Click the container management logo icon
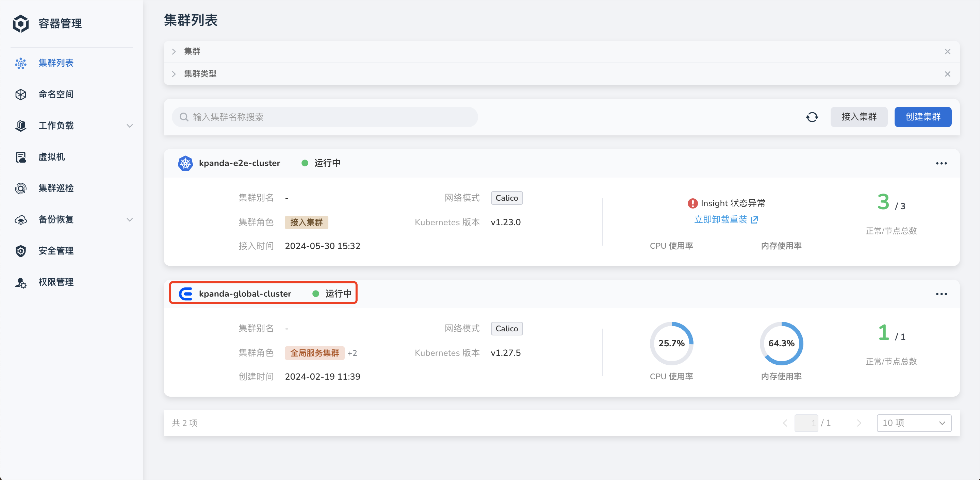980x480 pixels. point(20,23)
